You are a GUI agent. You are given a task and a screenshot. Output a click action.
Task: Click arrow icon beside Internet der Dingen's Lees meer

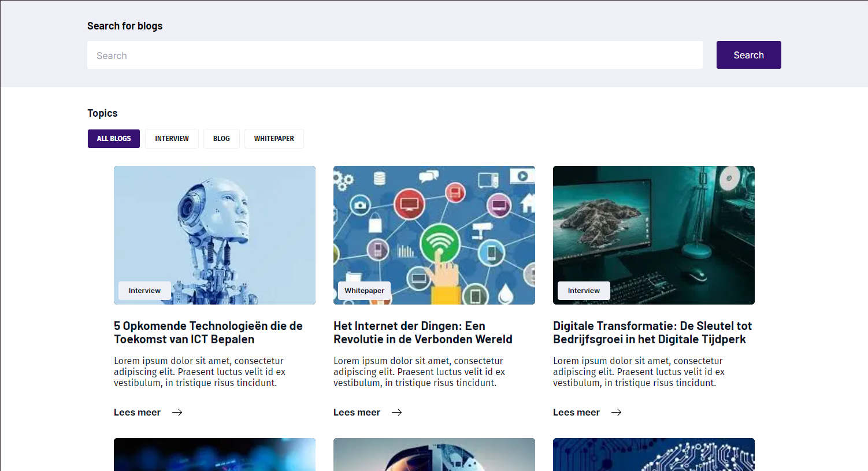tap(397, 413)
